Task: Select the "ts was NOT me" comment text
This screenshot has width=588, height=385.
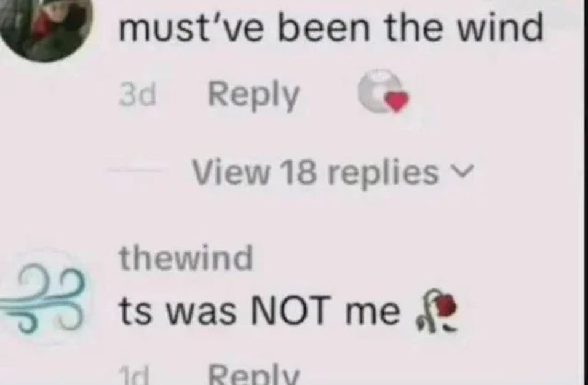Action: tap(260, 311)
